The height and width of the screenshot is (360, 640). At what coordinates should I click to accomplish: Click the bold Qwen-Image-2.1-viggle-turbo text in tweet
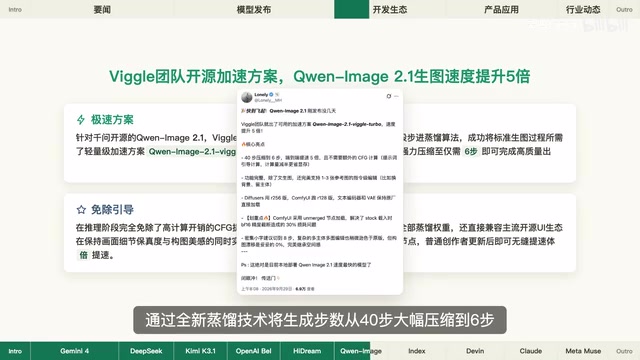pos(348,124)
